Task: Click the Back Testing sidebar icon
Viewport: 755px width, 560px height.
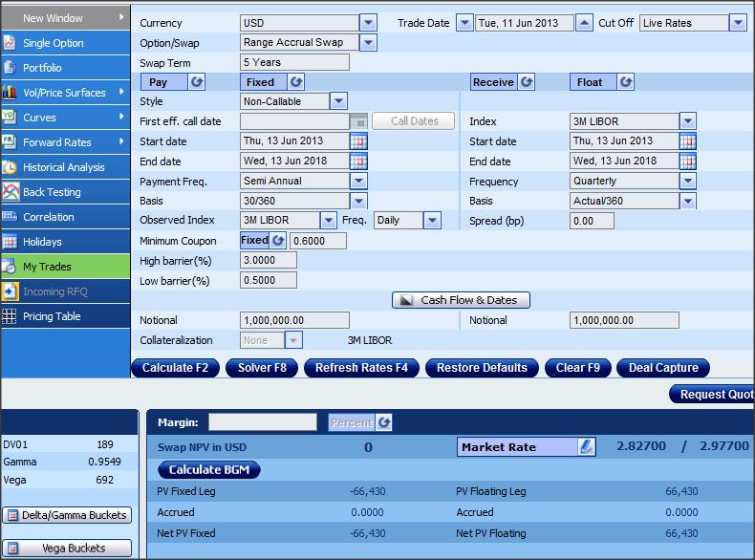Action: click(10, 192)
